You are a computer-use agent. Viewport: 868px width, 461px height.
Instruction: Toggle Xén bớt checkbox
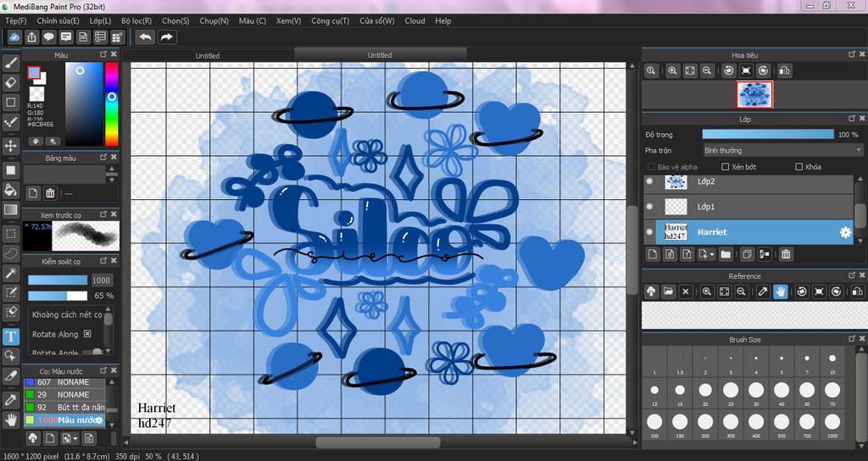tap(726, 167)
